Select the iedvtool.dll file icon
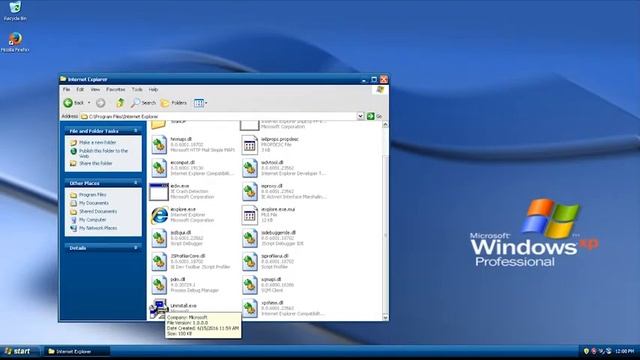The image size is (640, 360). pos(249,168)
